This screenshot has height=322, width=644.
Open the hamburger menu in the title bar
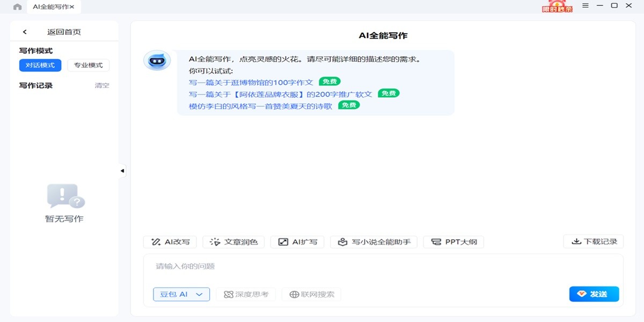click(585, 6)
